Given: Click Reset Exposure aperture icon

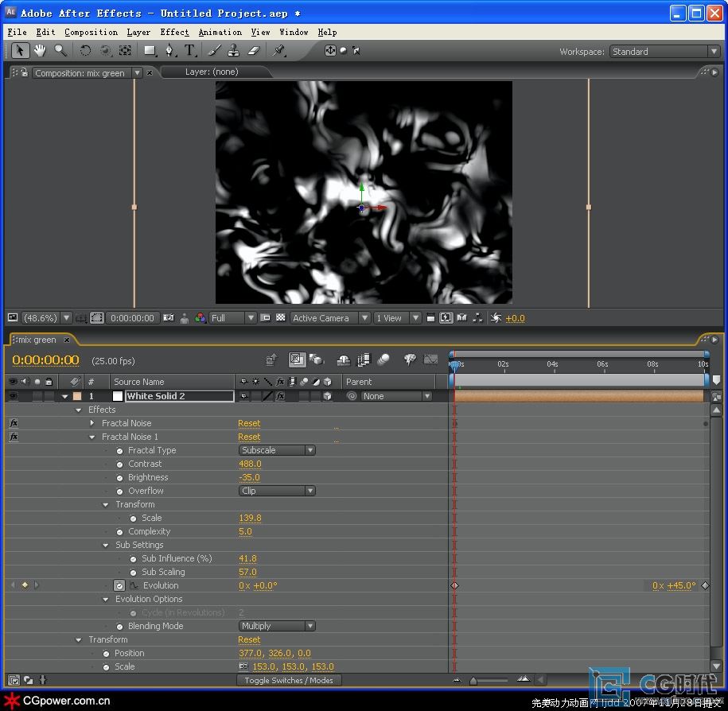Looking at the screenshot, I should pos(496,318).
